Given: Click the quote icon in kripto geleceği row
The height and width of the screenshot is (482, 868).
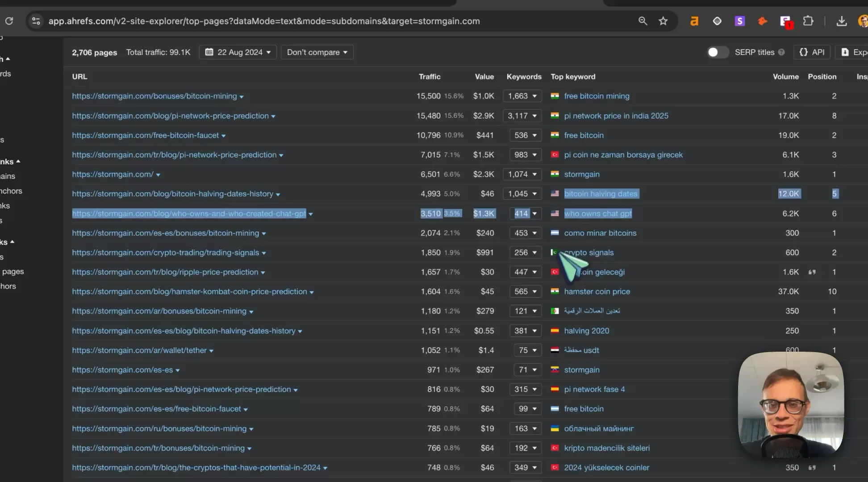Looking at the screenshot, I should 812,272.
